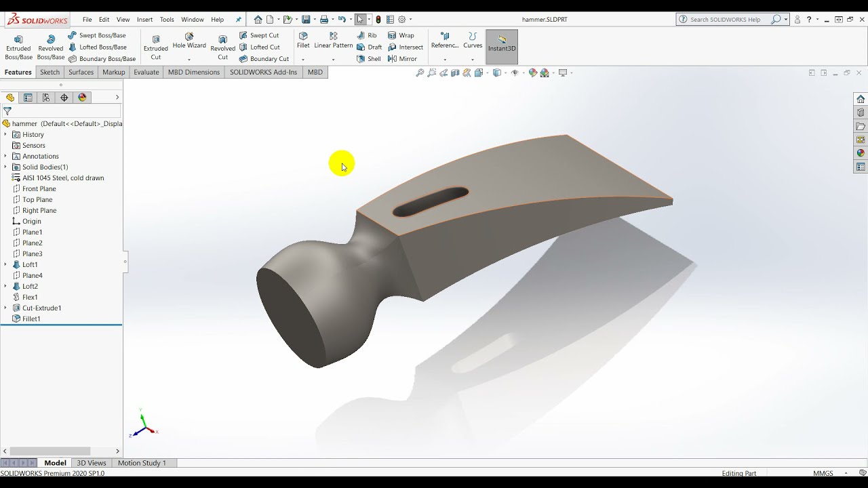The image size is (868, 488).
Task: Open the DimXpertManager tab icon
Action: (x=64, y=98)
